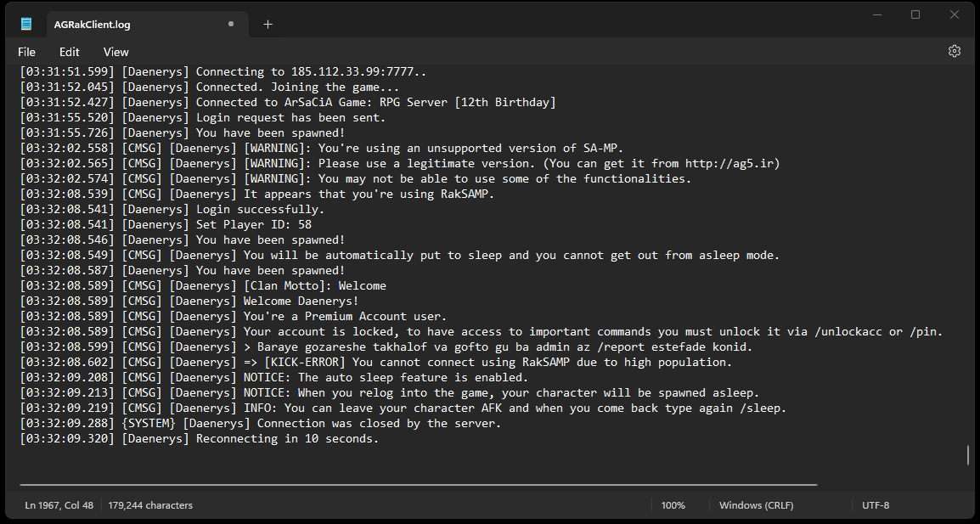Image resolution: width=980 pixels, height=524 pixels.
Task: Open the View menu
Action: (x=115, y=52)
